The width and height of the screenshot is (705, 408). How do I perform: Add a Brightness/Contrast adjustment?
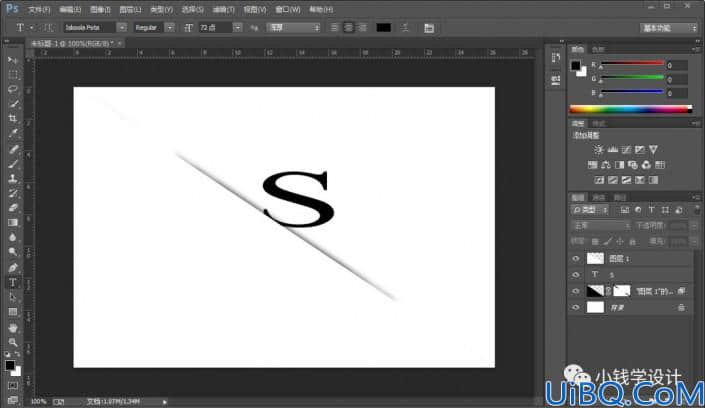pos(598,149)
